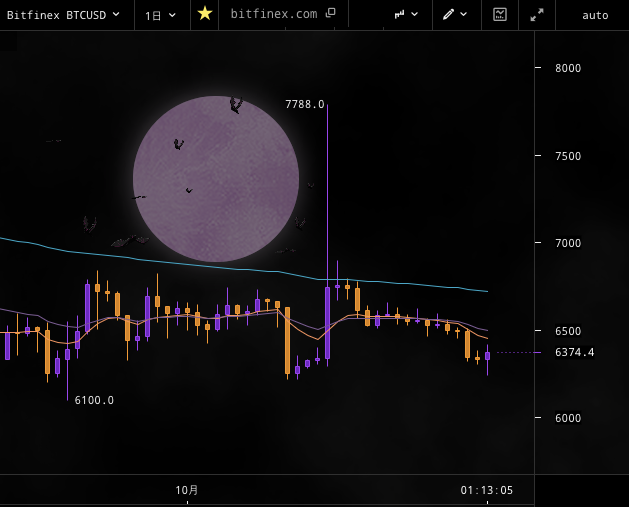Click the 7788.0 high price label

(x=304, y=104)
